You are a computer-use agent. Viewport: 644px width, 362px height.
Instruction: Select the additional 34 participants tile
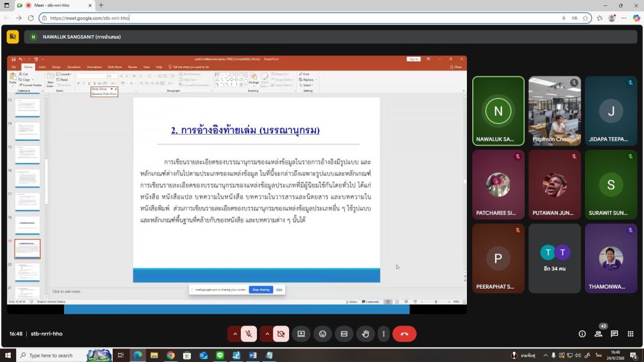click(x=555, y=258)
